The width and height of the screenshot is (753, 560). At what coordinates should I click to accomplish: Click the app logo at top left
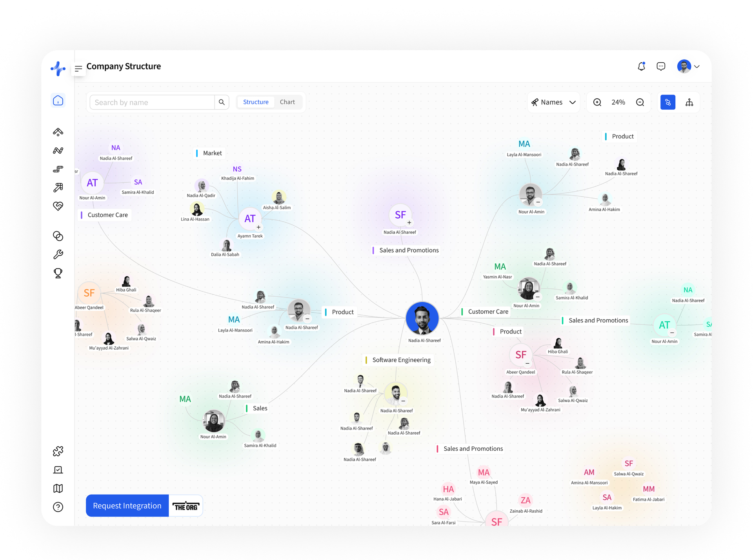click(58, 68)
